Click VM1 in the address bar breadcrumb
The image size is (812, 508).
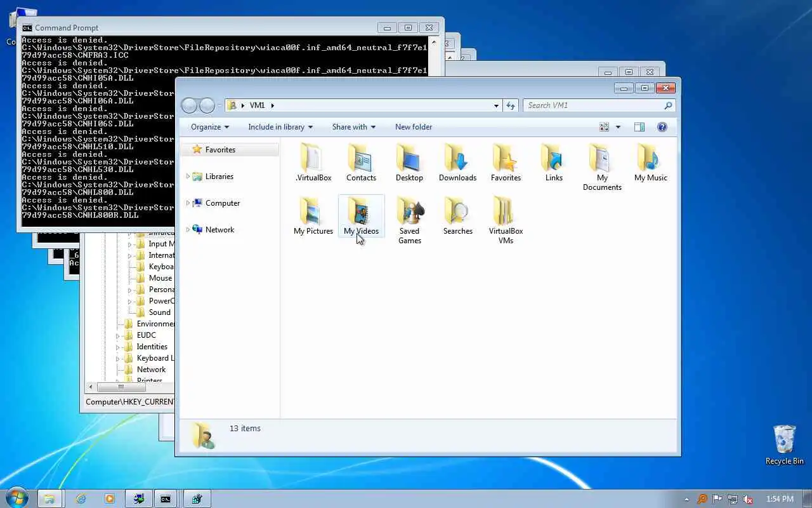point(257,105)
